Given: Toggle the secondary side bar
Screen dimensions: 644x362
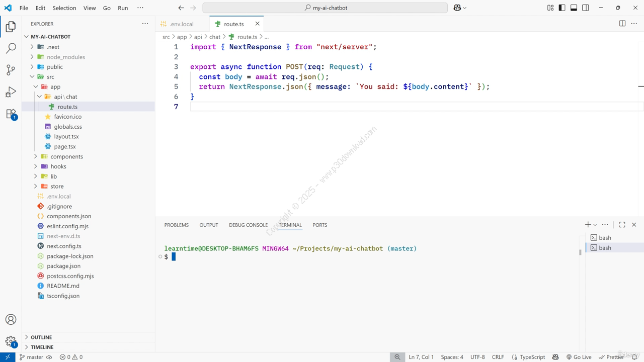Looking at the screenshot, I should 586,8.
